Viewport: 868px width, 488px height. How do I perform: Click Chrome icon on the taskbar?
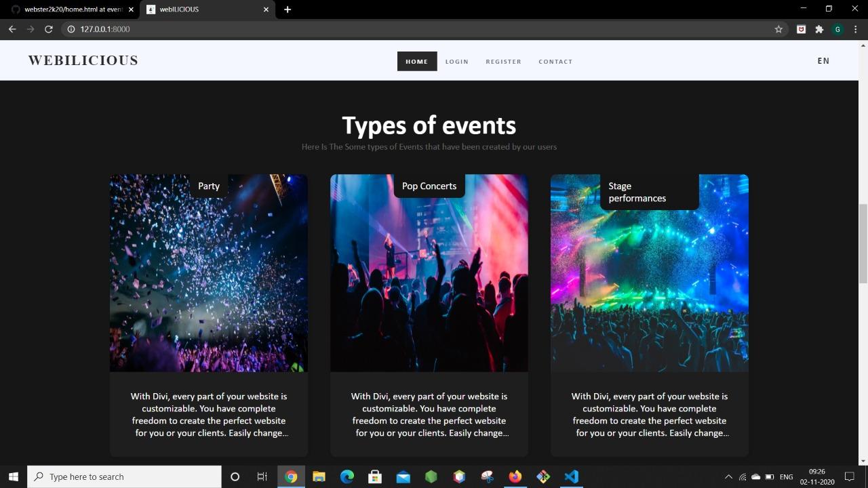291,476
